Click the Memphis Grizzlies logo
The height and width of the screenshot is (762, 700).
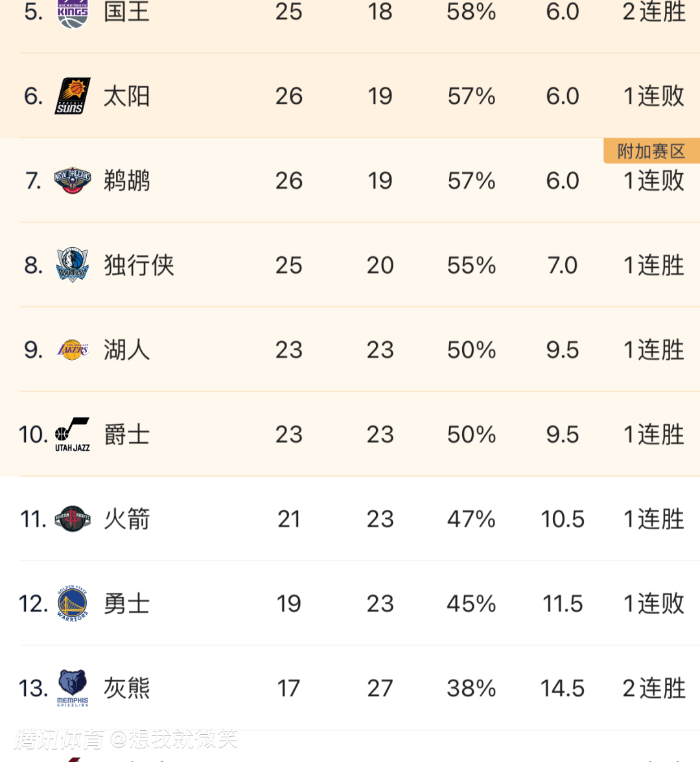(x=73, y=687)
